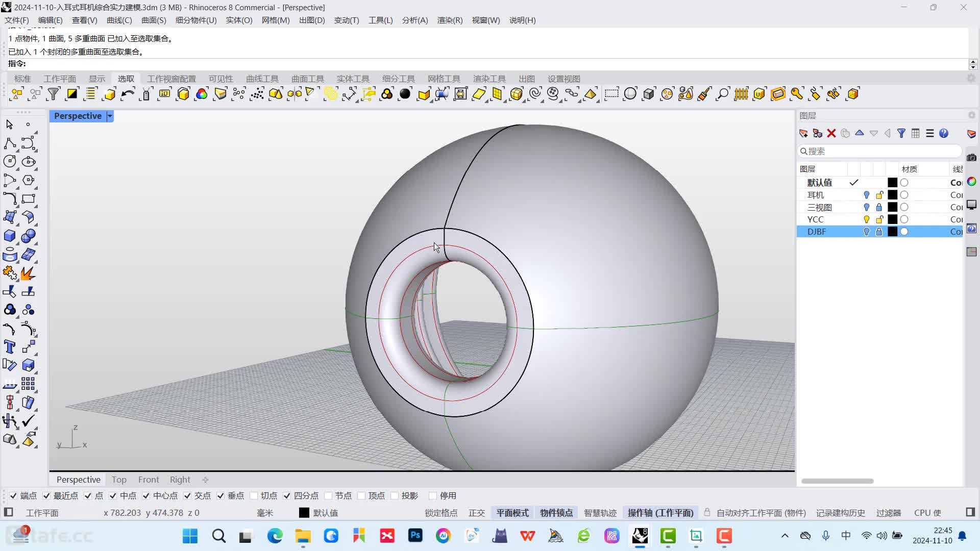Click the selection filter funnel icon
This screenshot has width=980, height=551.
[x=53, y=94]
